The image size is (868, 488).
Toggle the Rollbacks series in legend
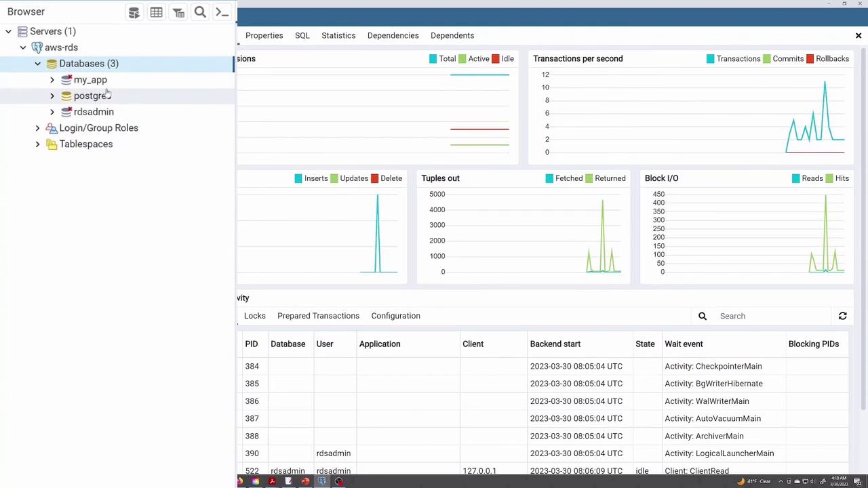(832, 59)
